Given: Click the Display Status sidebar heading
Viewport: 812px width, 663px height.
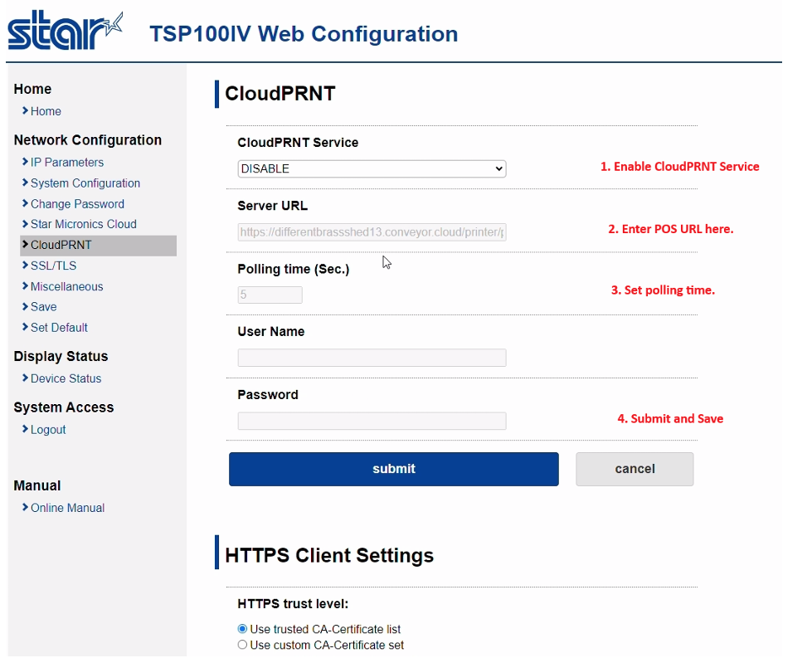Looking at the screenshot, I should point(61,356).
